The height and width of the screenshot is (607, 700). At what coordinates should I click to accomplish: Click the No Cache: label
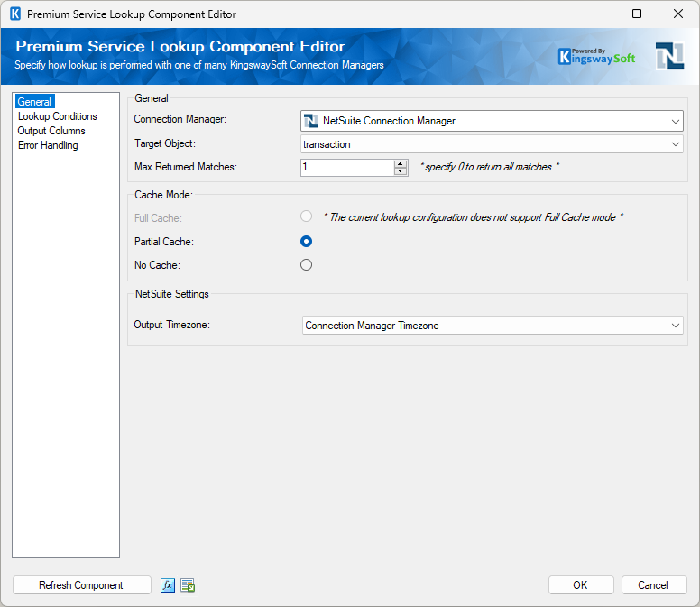(x=157, y=264)
